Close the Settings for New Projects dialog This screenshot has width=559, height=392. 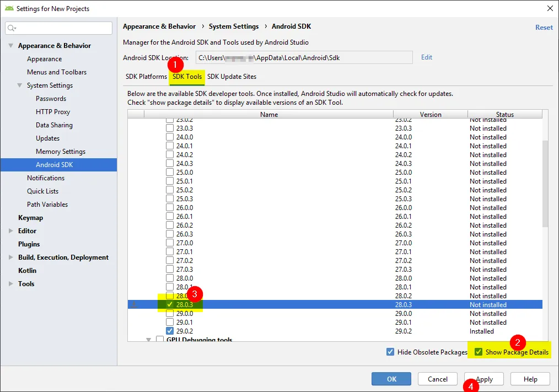click(x=550, y=8)
